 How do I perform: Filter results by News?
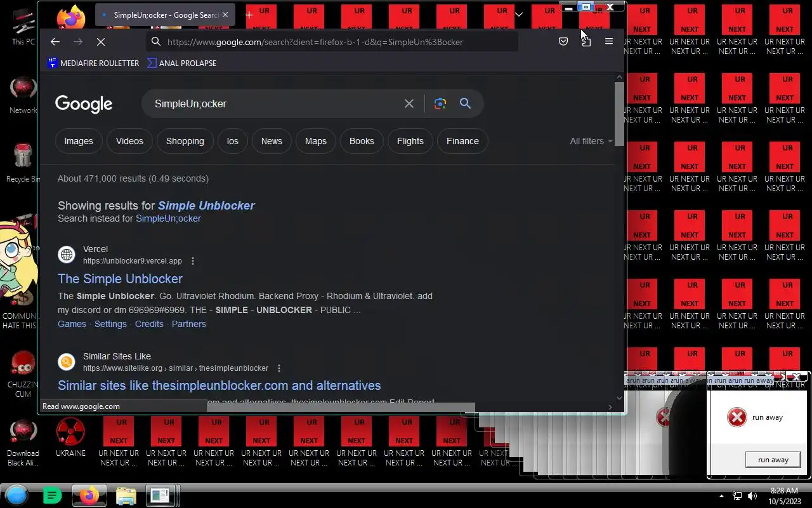(x=272, y=141)
